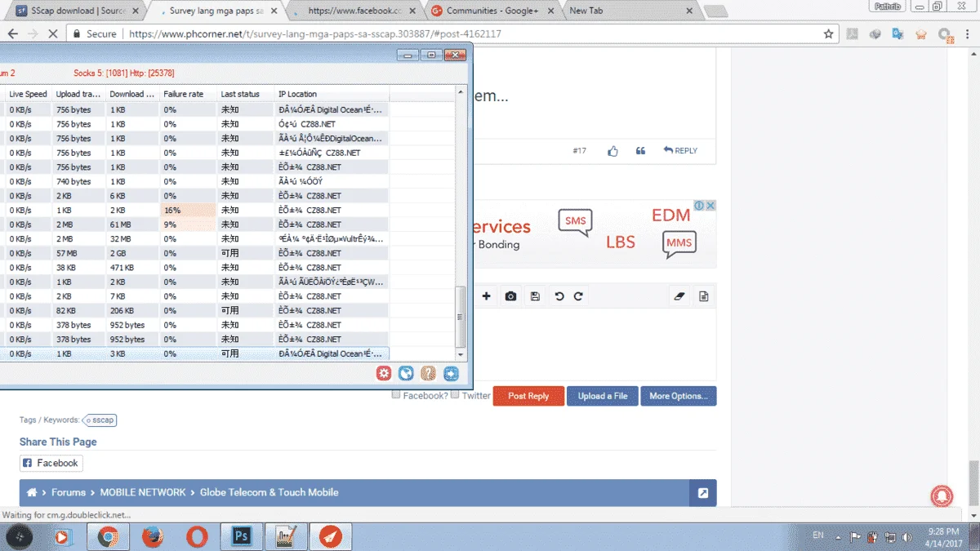Screen dimensions: 980x551
Task: Click the EN language indicator in the tray
Action: (x=818, y=535)
